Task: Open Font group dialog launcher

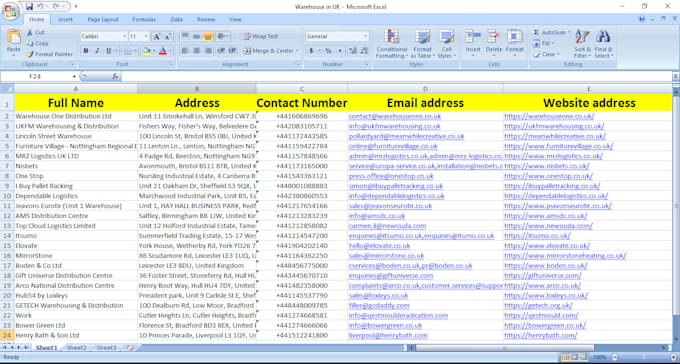Action: [171, 64]
